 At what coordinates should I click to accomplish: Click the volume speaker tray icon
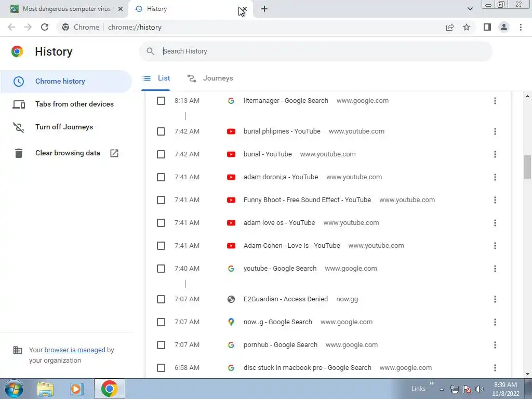pyautogui.click(x=480, y=389)
